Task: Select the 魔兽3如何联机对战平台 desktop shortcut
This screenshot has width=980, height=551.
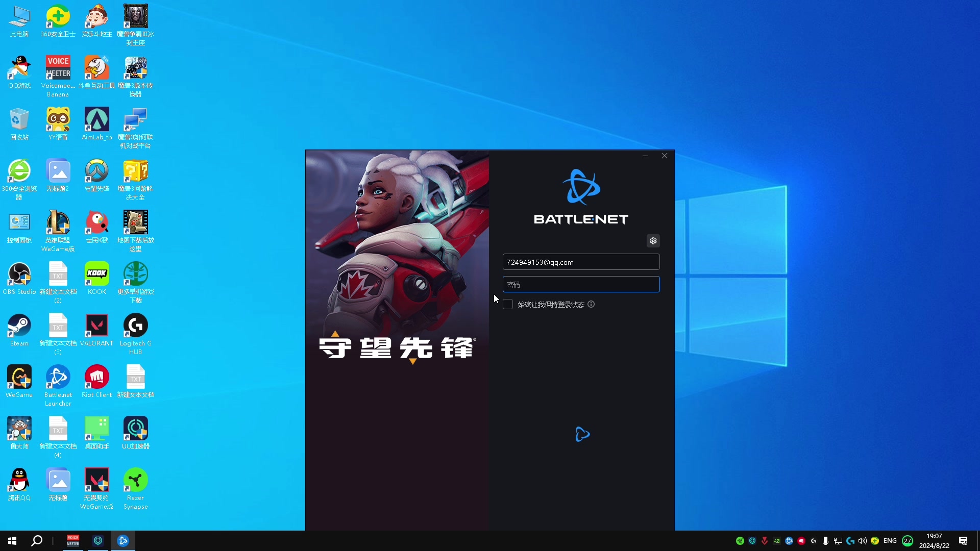Action: click(136, 128)
